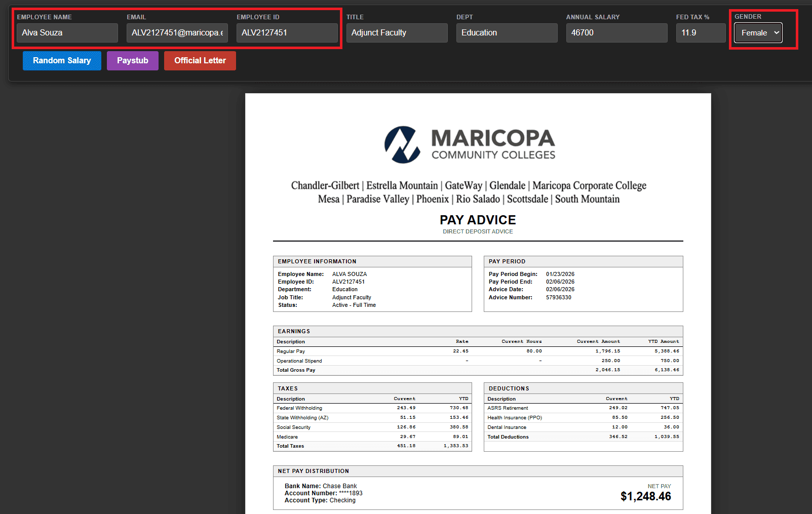This screenshot has width=812, height=514.
Task: Click the Maricopa Community Colleges logo icon
Action: point(402,145)
